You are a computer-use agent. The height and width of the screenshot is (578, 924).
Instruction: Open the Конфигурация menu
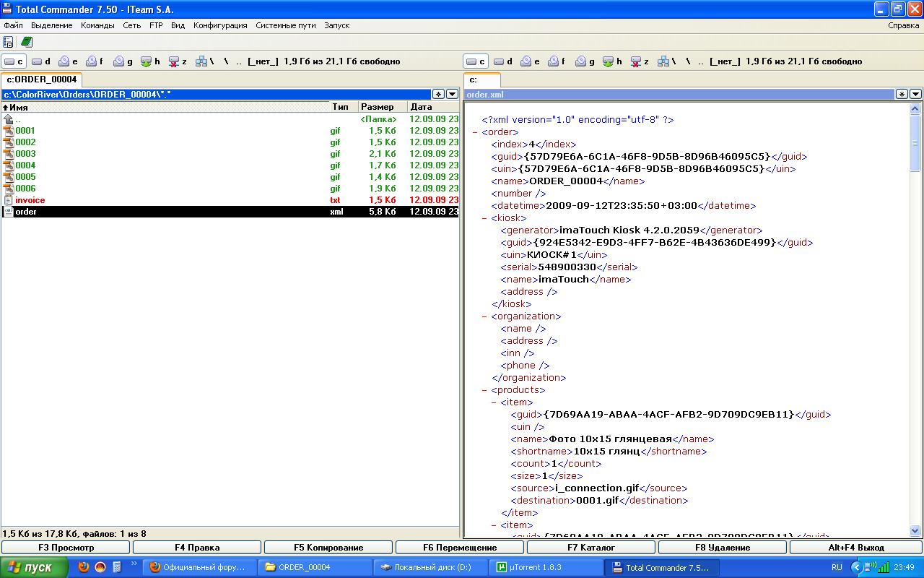click(x=220, y=25)
